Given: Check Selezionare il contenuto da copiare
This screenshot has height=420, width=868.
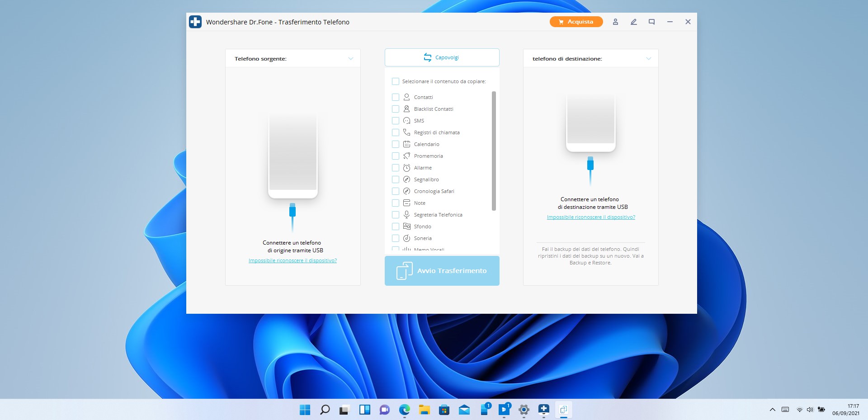Looking at the screenshot, I should coord(396,81).
